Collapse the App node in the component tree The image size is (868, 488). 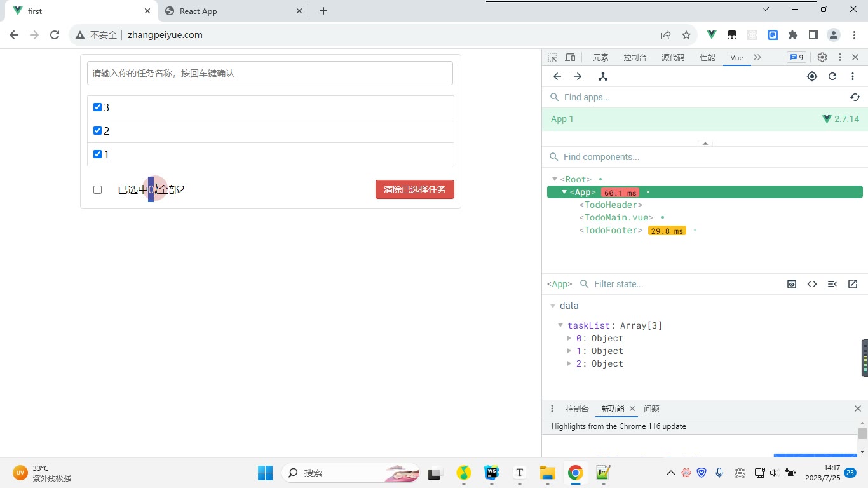point(564,192)
